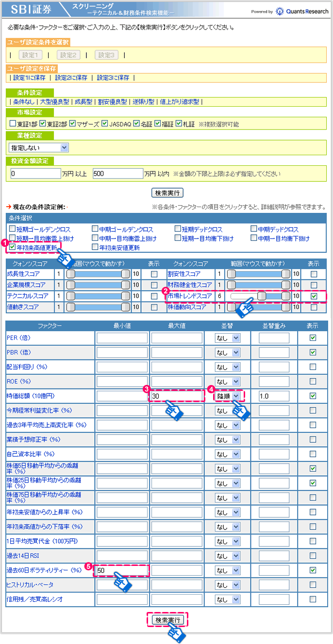Open the 並替 dropdown for PBR(倍)
Image resolution: width=333 pixels, height=644 pixels.
228,353
